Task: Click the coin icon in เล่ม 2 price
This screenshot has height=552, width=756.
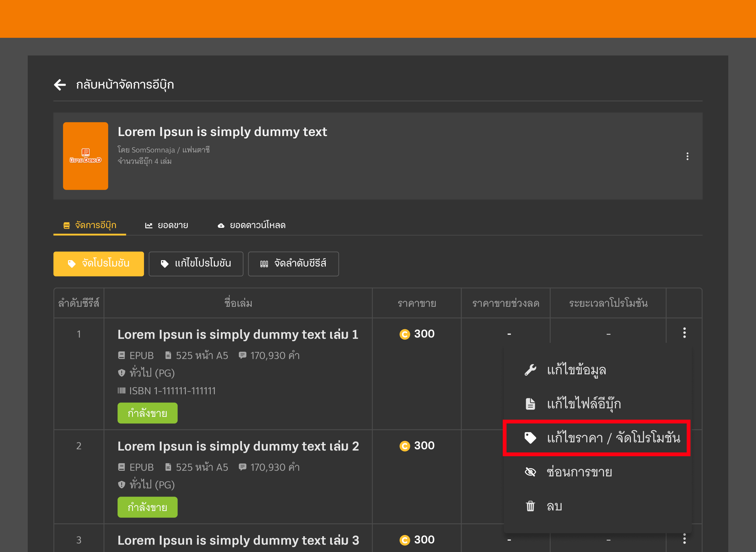Action: (x=404, y=446)
